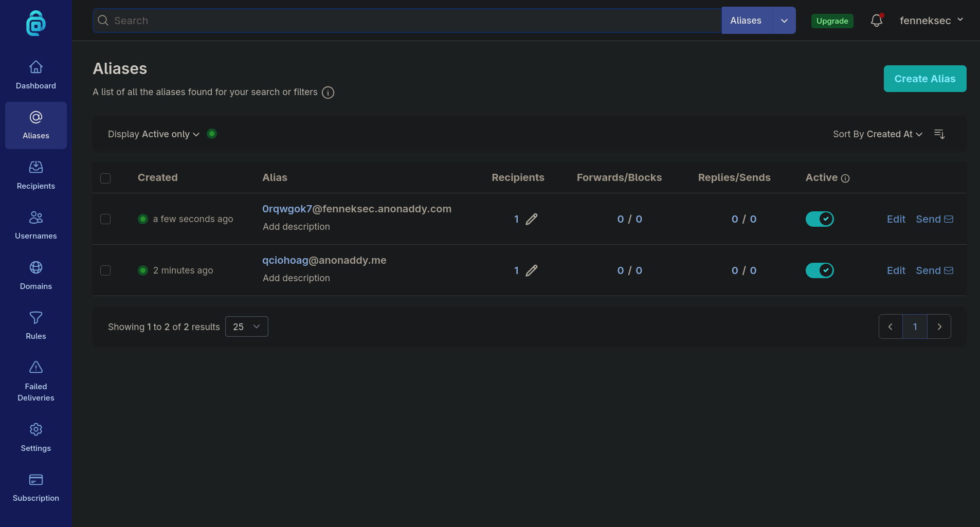Image resolution: width=980 pixels, height=527 pixels.
Task: Click the info icon beside aliases description
Action: point(328,93)
